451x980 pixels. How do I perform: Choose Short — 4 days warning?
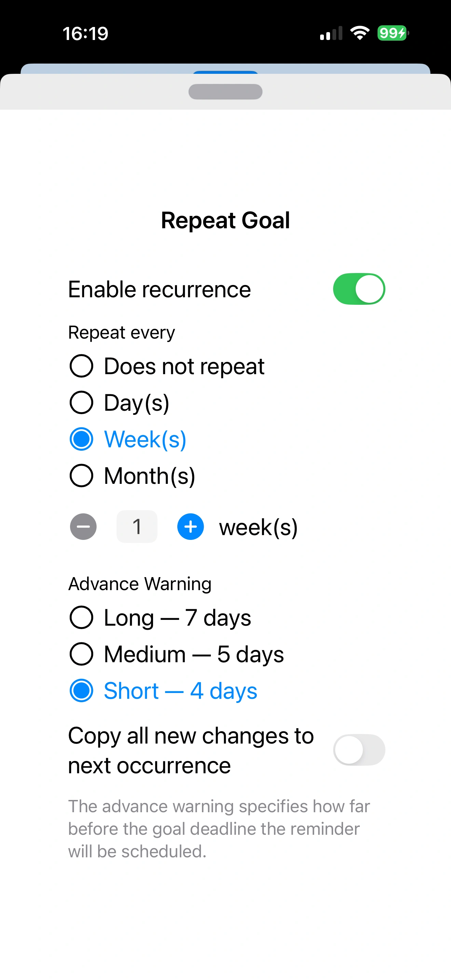tap(163, 691)
